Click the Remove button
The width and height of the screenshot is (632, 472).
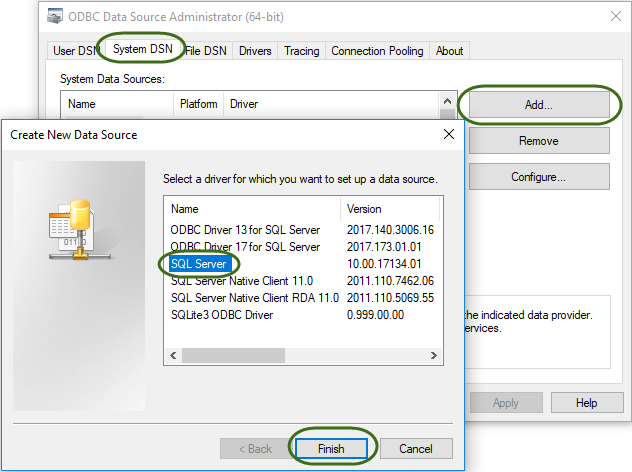click(539, 141)
